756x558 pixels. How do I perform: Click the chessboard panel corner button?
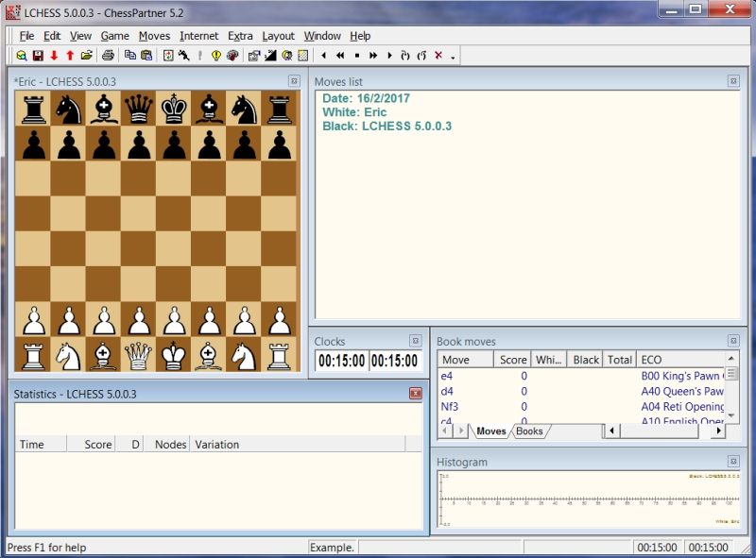tap(294, 81)
